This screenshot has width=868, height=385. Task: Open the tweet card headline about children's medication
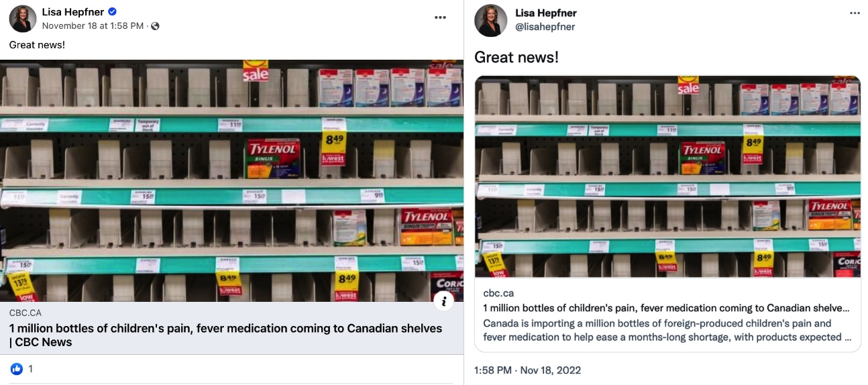tap(667, 309)
